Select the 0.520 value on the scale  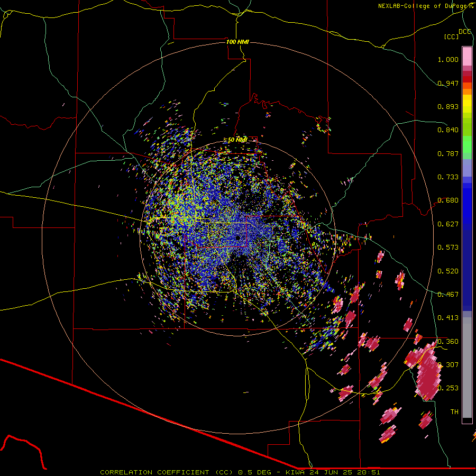(x=448, y=271)
